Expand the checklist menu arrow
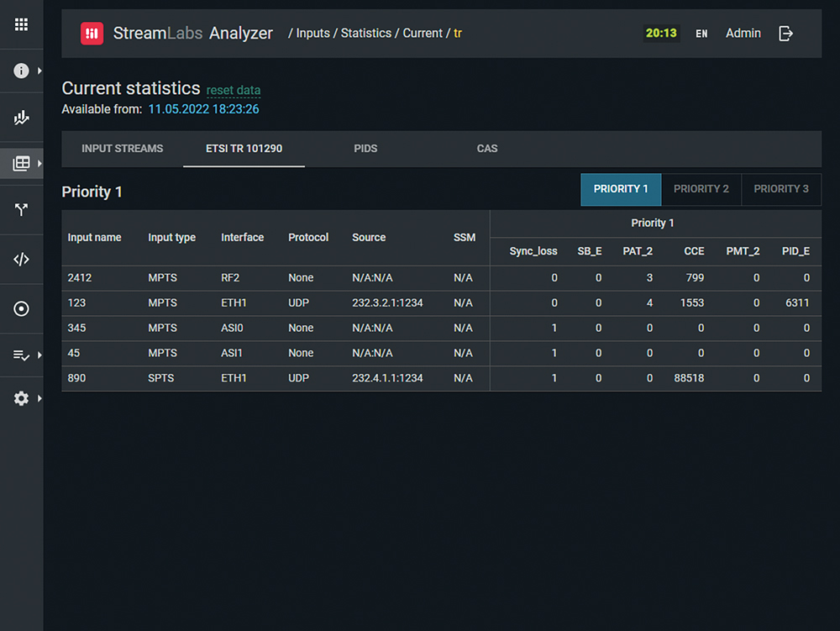Viewport: 840px width, 631px height. click(39, 355)
